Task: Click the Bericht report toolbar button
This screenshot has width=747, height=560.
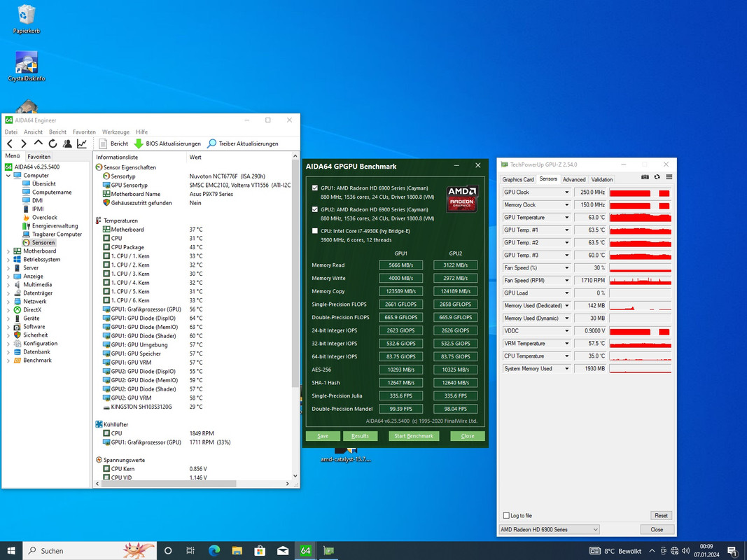Action: (x=113, y=143)
